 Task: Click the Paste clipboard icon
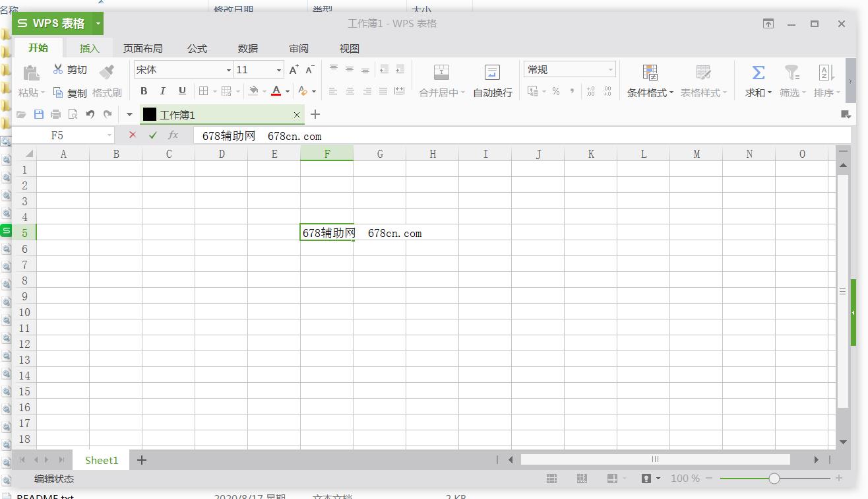(x=31, y=73)
